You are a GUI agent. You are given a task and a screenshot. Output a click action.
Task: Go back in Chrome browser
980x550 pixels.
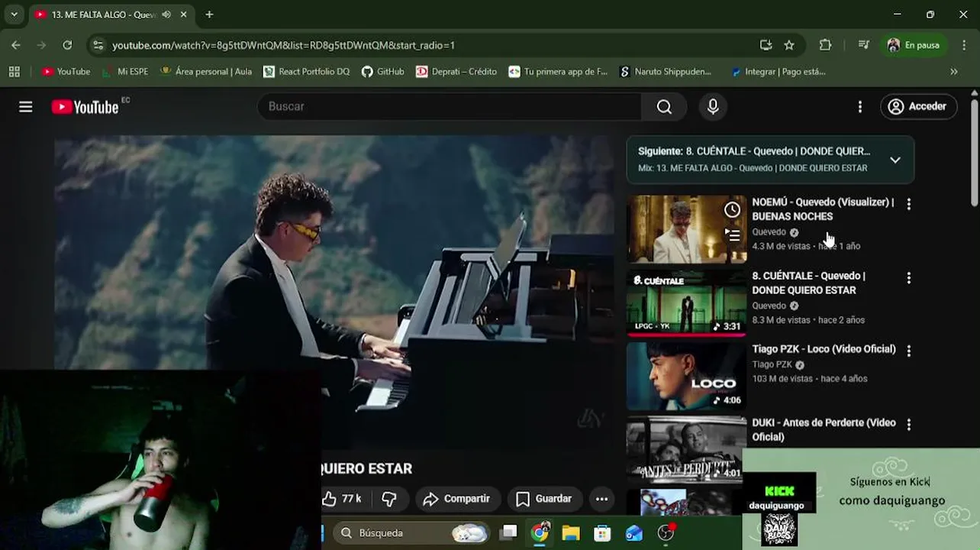point(16,45)
